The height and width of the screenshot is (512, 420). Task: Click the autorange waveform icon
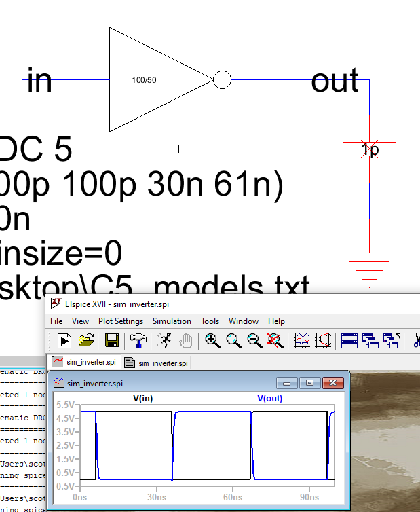point(303,340)
